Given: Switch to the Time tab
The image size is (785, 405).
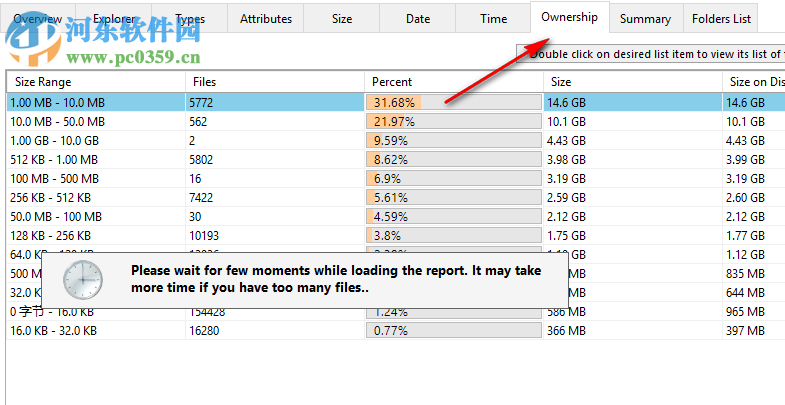Looking at the screenshot, I should [494, 19].
